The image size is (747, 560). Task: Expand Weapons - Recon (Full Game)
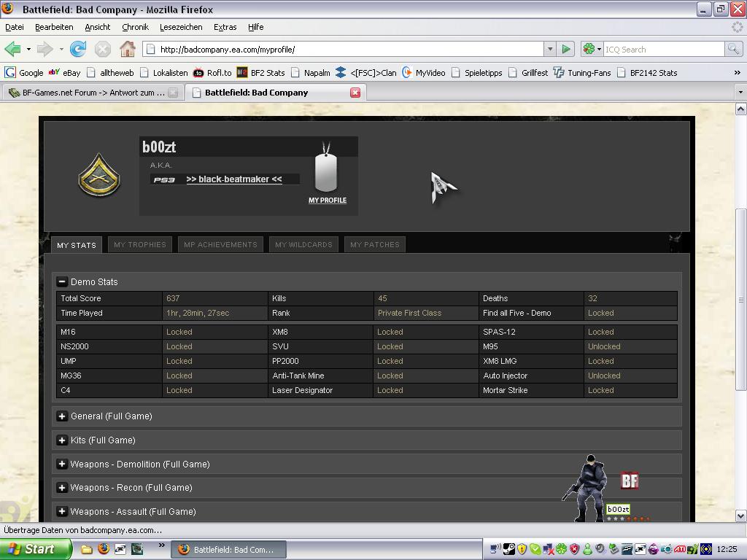[61, 488]
